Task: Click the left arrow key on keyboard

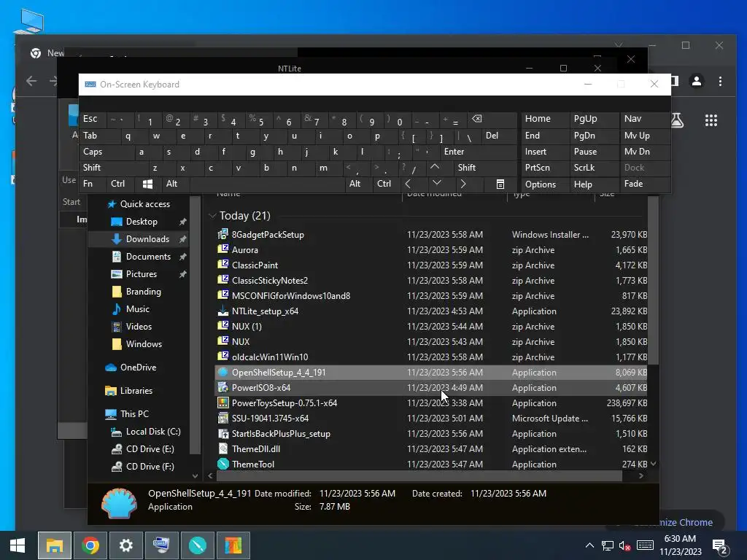Action: 408,184
